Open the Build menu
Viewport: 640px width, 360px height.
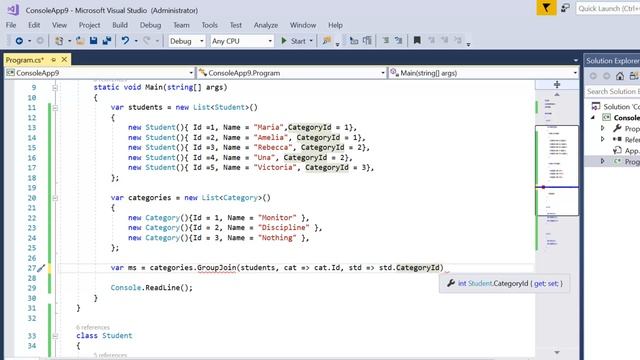[x=120, y=25]
